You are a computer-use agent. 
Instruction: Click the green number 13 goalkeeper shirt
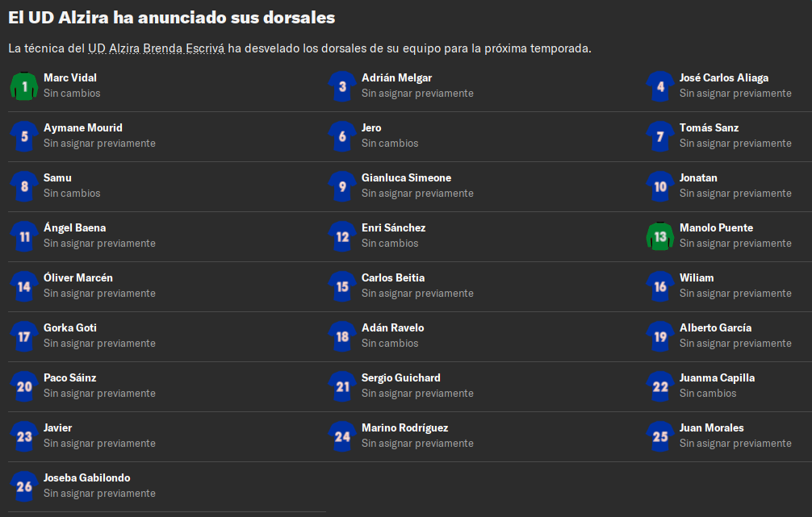click(x=660, y=236)
